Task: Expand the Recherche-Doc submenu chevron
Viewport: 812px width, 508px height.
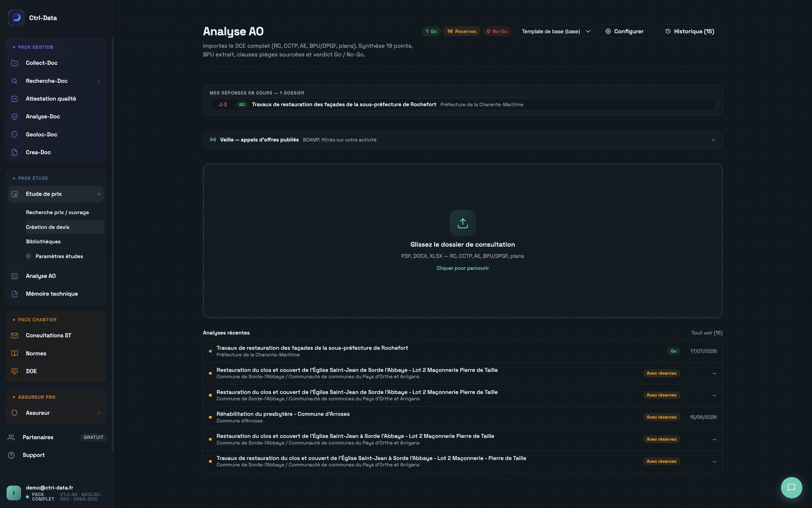Action: click(99, 81)
